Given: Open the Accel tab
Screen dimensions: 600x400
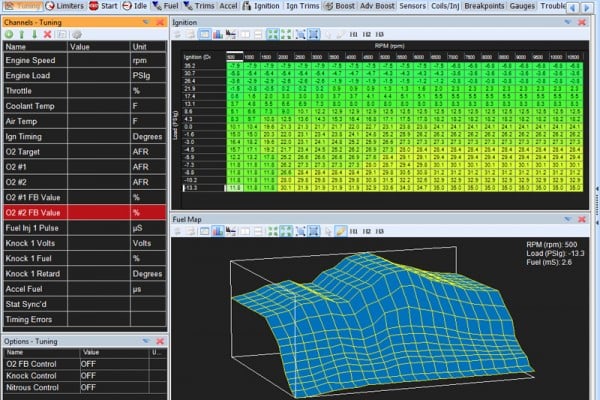Looking at the screenshot, I should 228,6.
